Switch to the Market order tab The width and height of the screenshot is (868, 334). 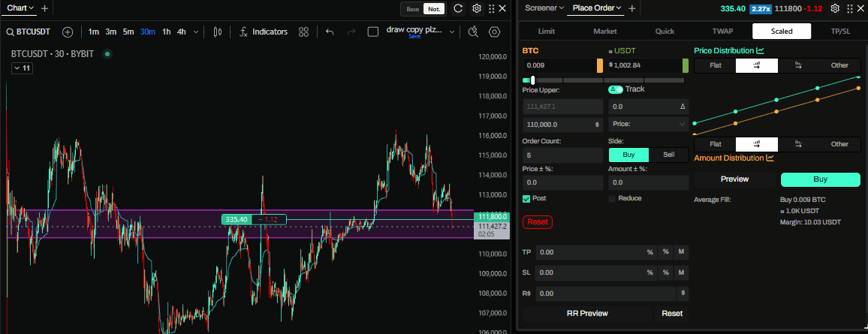pyautogui.click(x=604, y=32)
